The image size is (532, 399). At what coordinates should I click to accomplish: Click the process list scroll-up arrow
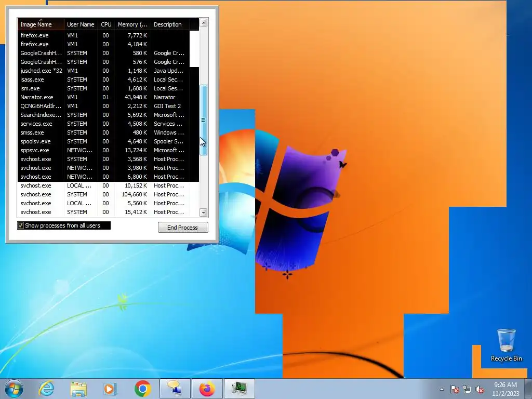tap(204, 23)
